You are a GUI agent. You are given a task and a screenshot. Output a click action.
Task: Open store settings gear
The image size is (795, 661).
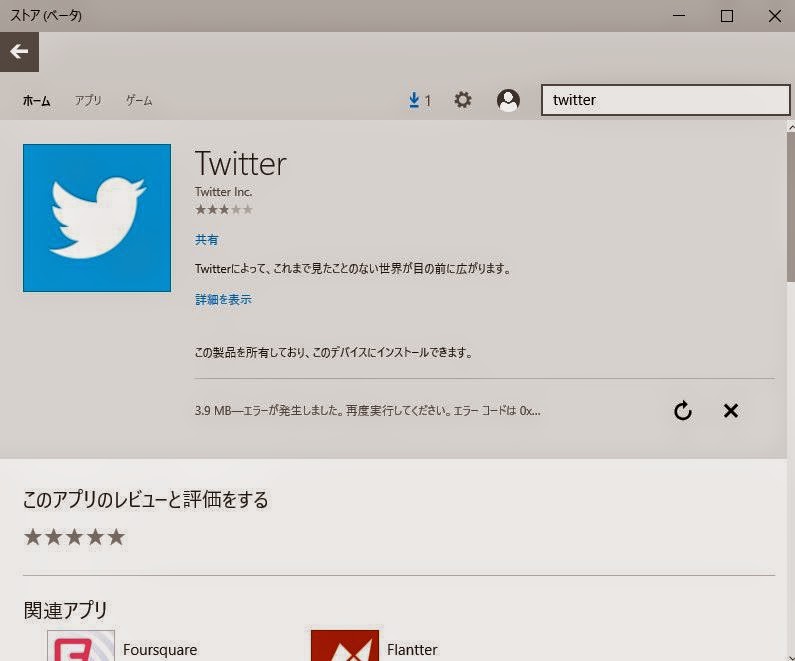click(x=462, y=100)
